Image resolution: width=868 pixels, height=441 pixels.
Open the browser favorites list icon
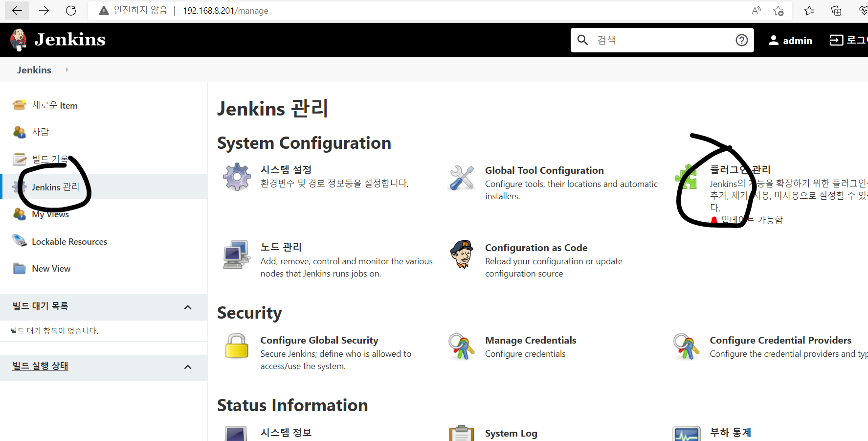809,10
